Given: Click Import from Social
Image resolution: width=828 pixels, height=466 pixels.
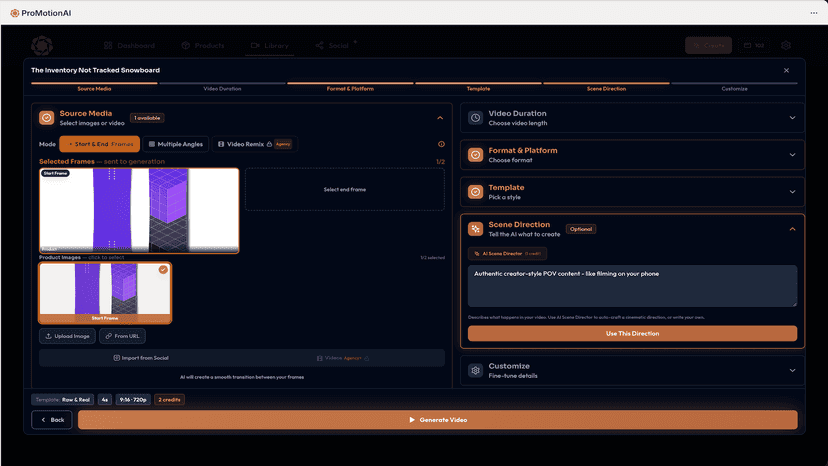Looking at the screenshot, I should click(141, 358).
